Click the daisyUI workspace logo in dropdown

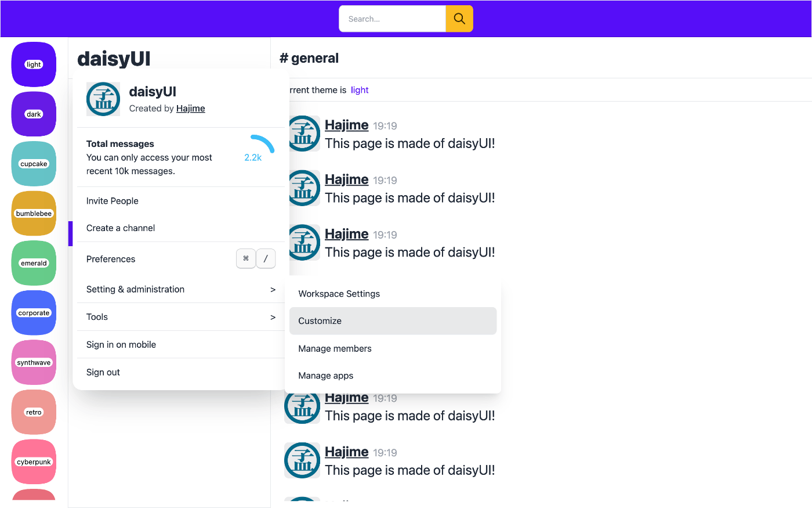tap(103, 99)
